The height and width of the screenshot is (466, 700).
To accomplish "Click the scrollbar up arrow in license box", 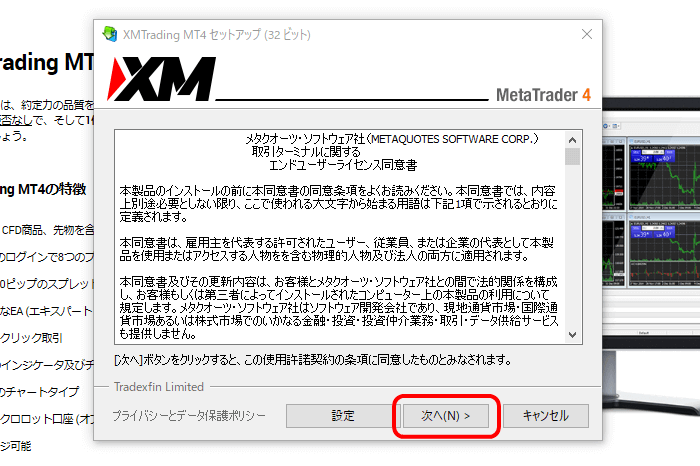I will (572, 140).
